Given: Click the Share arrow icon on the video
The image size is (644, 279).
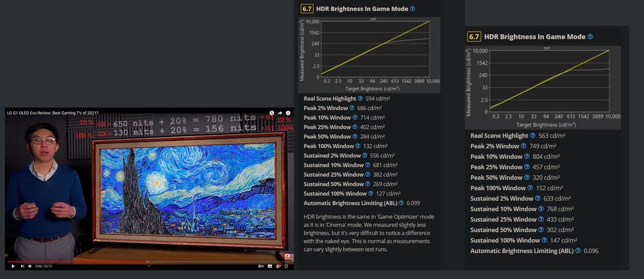Looking at the screenshot, I should click(x=280, y=113).
